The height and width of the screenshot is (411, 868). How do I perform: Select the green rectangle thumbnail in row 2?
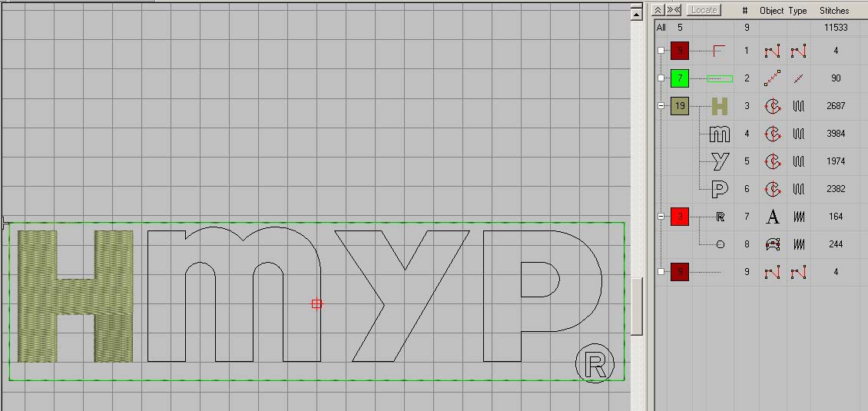720,78
